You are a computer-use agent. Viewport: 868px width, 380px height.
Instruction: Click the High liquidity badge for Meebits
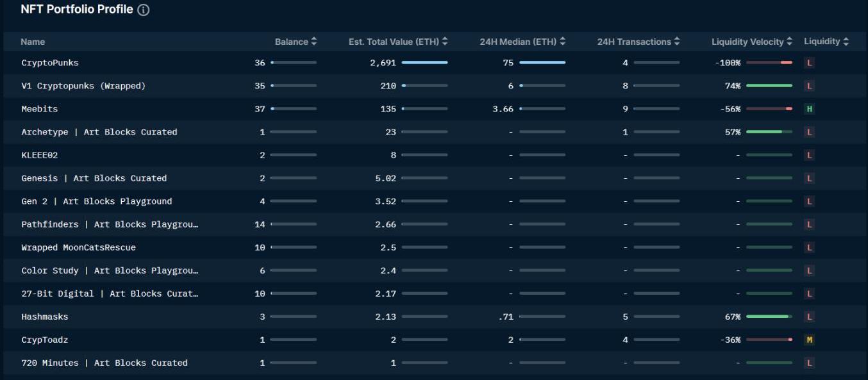point(809,109)
